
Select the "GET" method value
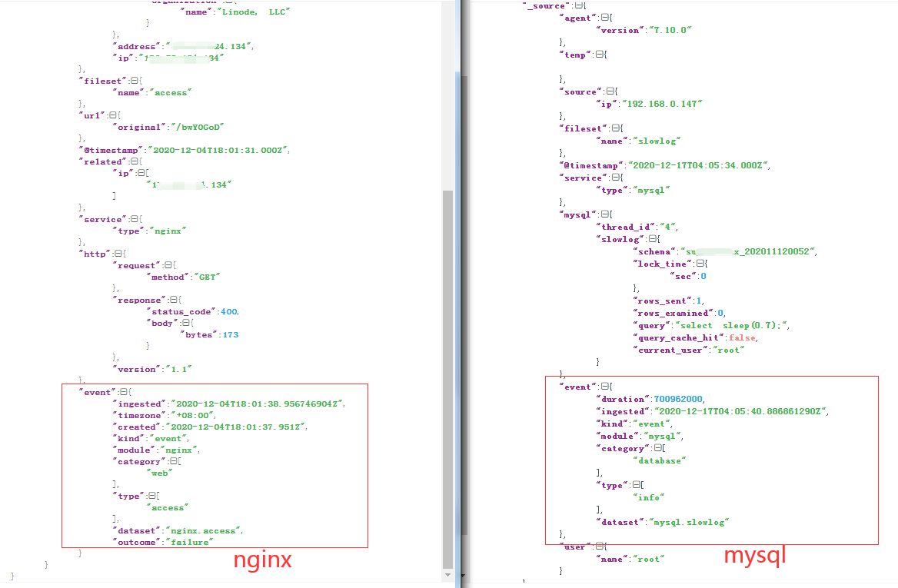(207, 277)
